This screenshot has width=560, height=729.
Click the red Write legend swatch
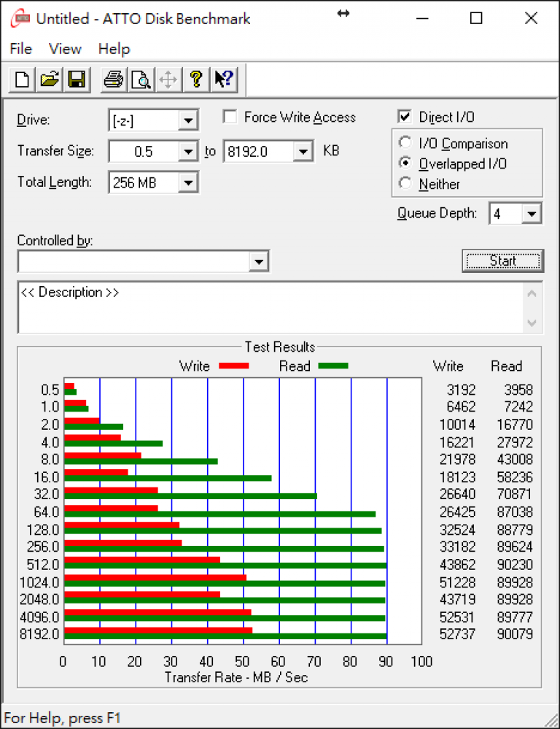click(x=234, y=366)
